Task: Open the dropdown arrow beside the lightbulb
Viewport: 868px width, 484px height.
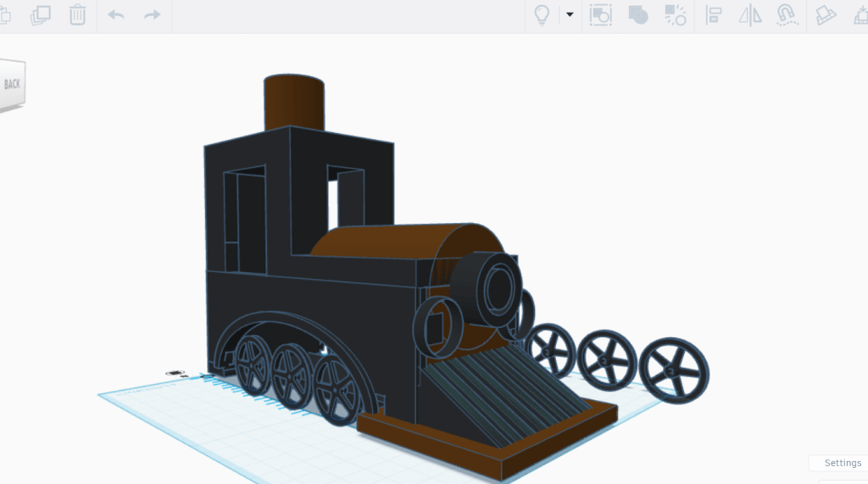Action: click(570, 14)
